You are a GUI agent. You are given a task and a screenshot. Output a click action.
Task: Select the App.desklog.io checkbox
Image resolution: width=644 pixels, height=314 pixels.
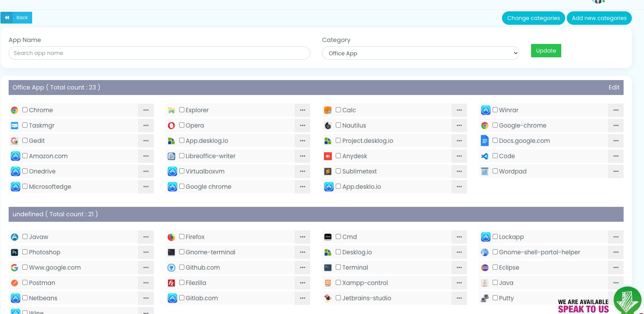pos(182,141)
